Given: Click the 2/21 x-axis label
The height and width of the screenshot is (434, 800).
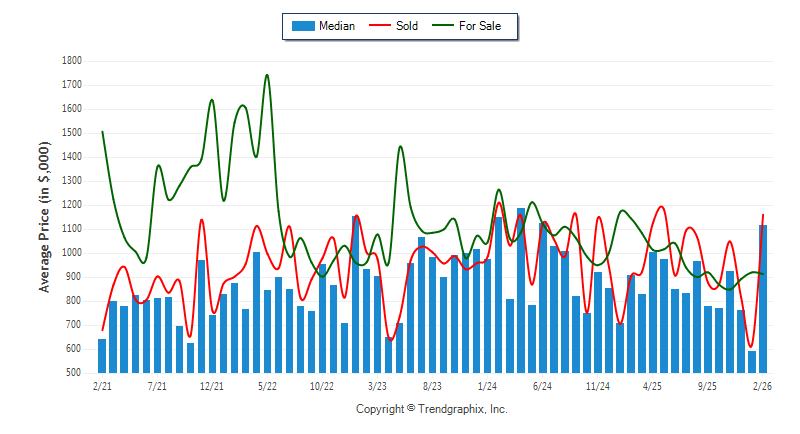Looking at the screenshot, I should [x=102, y=385].
